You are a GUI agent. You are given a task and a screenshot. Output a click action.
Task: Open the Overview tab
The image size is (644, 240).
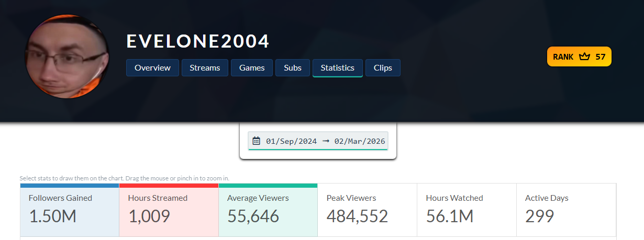click(152, 68)
